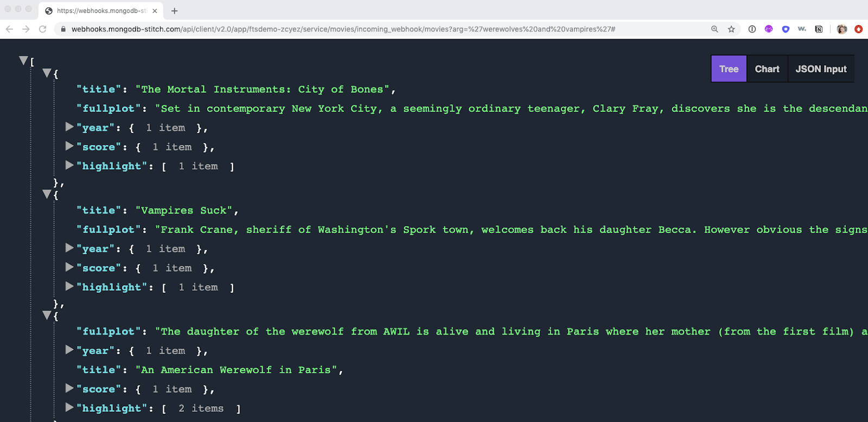Image resolution: width=868 pixels, height=422 pixels.
Task: Click fullplot text starting "The daughter of the werewolf"
Action: click(x=511, y=332)
